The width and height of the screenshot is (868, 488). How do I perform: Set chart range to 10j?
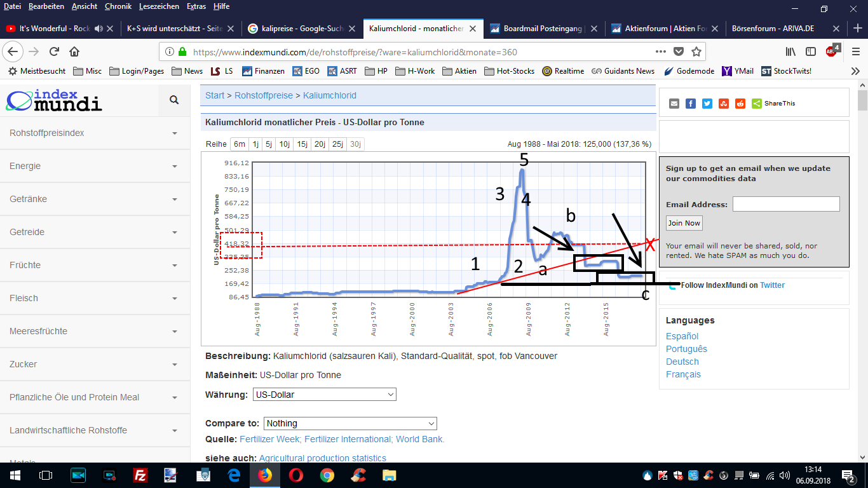(x=284, y=144)
